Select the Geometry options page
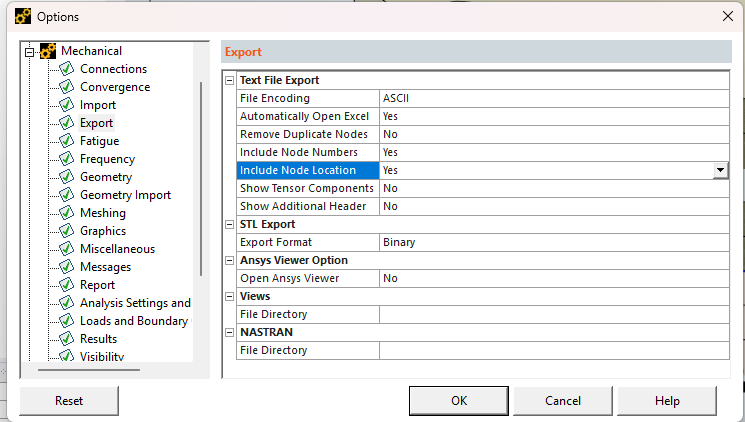 click(x=106, y=177)
